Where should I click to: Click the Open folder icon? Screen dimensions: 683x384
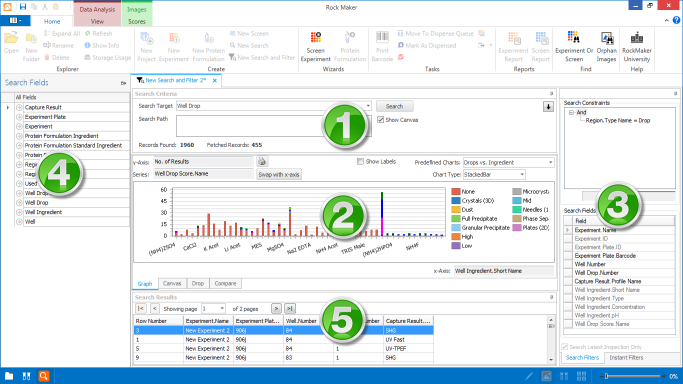11,38
